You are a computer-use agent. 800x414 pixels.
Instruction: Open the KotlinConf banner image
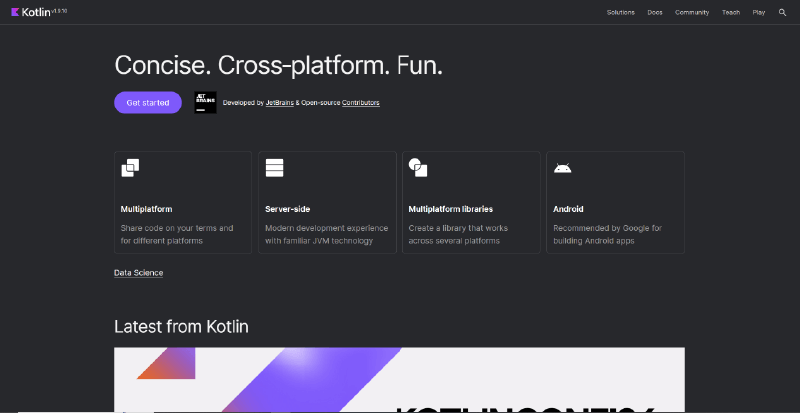[x=399, y=380]
